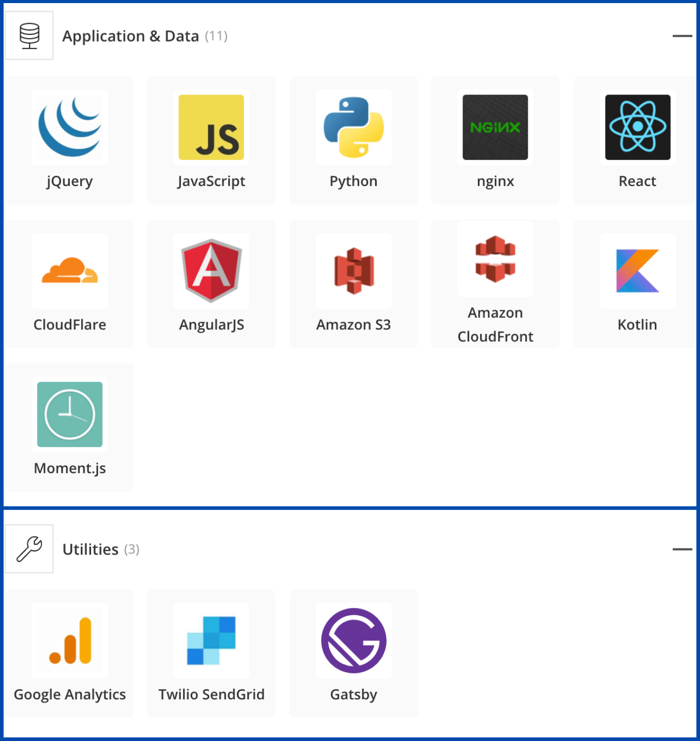Click the Utilities section heading
The width and height of the screenshot is (700, 741).
90,549
